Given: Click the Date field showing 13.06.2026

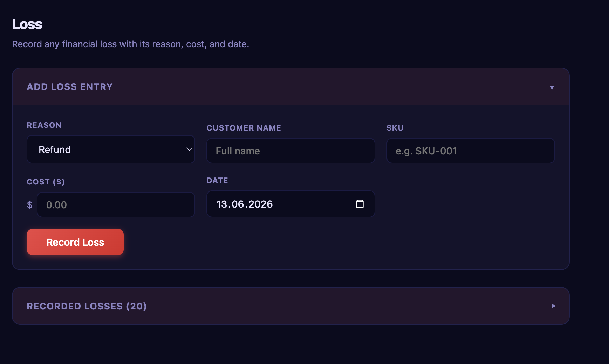Looking at the screenshot, I should click(291, 204).
